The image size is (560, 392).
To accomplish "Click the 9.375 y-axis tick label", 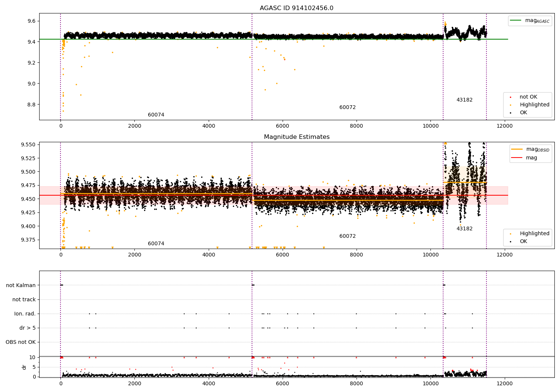I will point(28,240).
